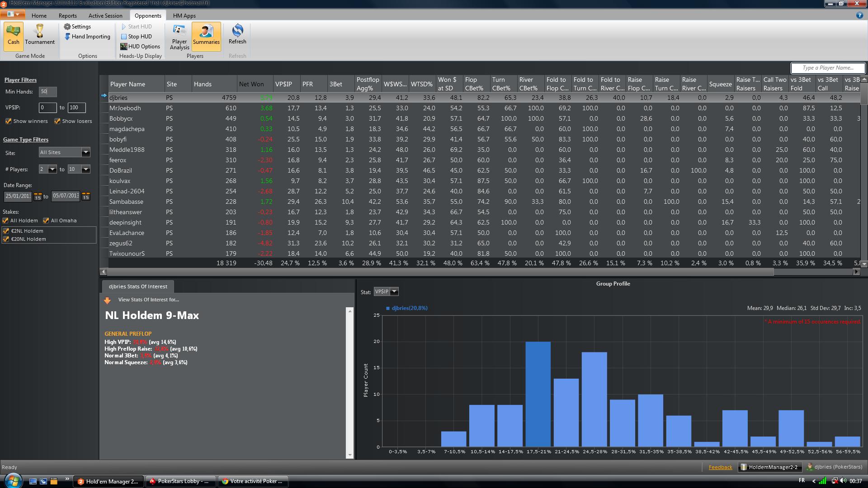Open the Stat VP$IP dropdown
The image size is (868, 488).
tap(394, 292)
